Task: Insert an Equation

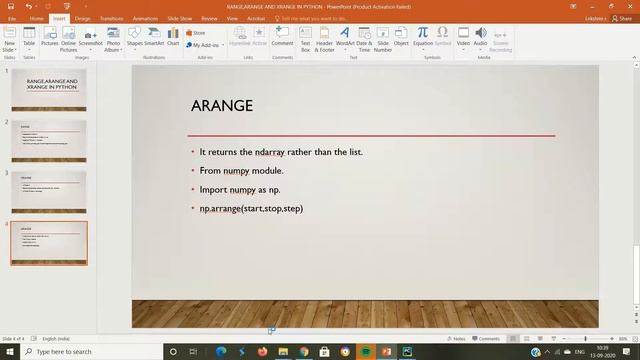Action: [x=423, y=39]
